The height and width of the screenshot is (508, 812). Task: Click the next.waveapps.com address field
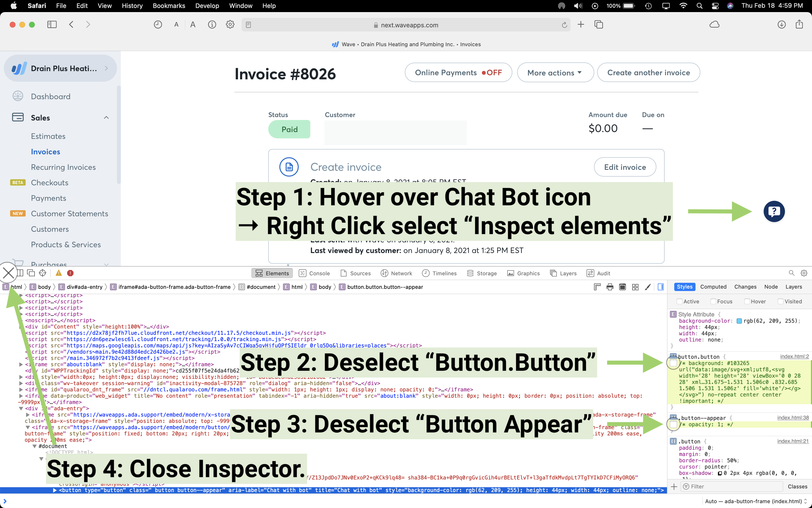coord(406,25)
